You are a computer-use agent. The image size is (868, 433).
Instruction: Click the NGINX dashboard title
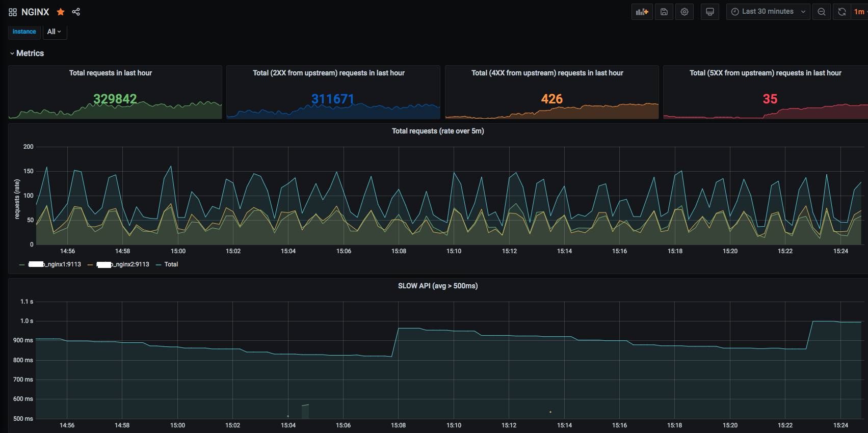click(35, 12)
